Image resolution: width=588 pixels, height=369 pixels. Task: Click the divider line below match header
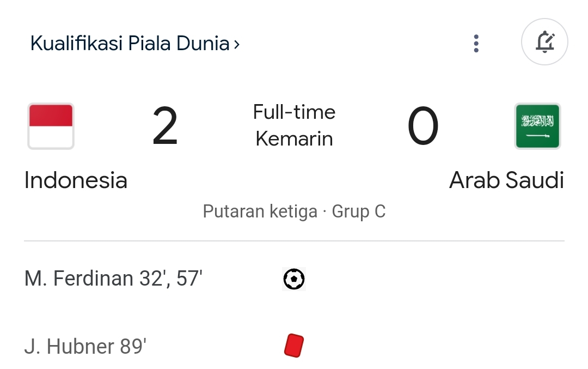[294, 240]
